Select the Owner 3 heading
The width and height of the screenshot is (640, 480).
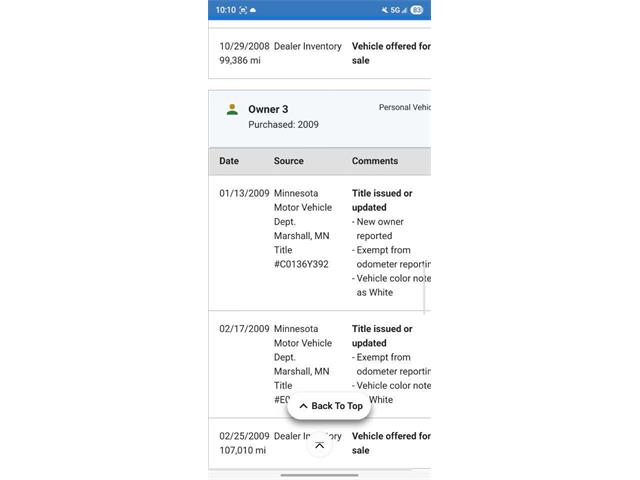click(268, 109)
